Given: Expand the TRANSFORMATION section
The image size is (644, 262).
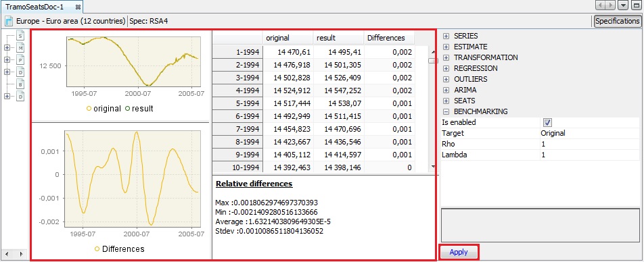Looking at the screenshot, I should pyautogui.click(x=446, y=58).
